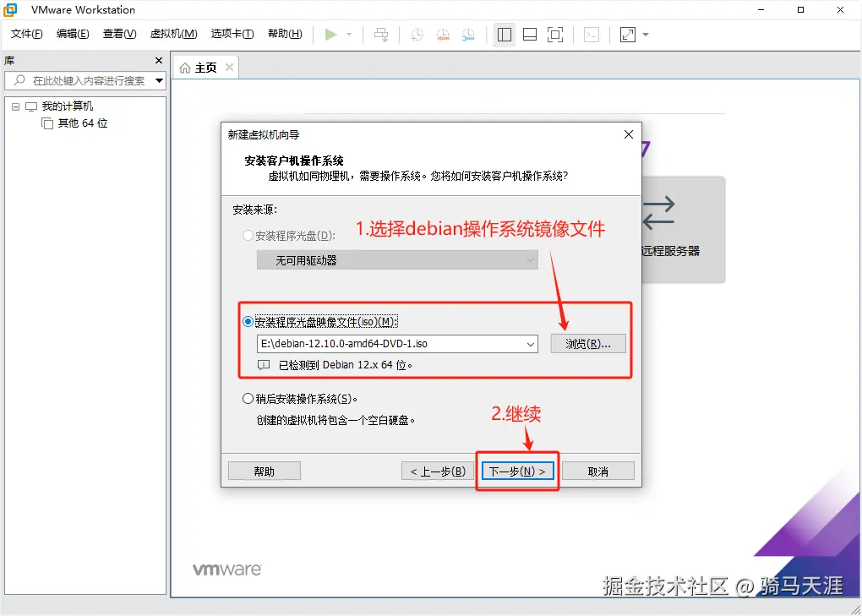862x616 pixels.
Task: Select the 安装程序光盘(D) radio option
Action: pos(248,236)
